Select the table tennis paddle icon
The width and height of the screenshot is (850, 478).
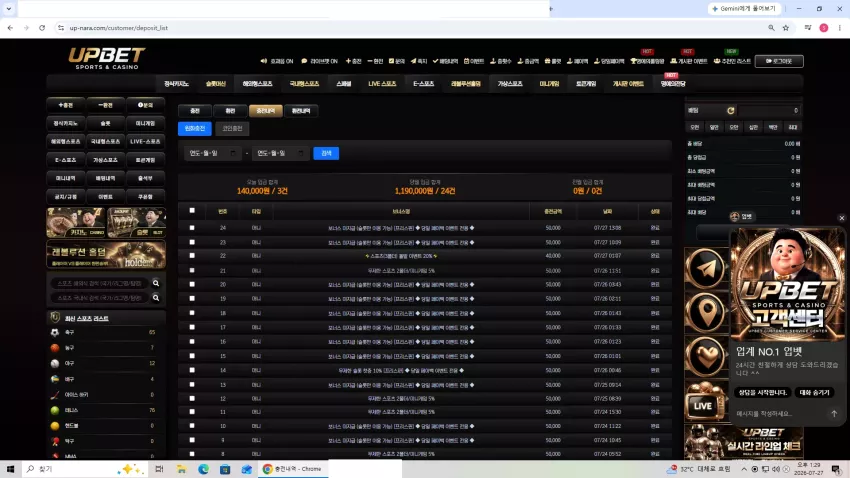coord(55,442)
